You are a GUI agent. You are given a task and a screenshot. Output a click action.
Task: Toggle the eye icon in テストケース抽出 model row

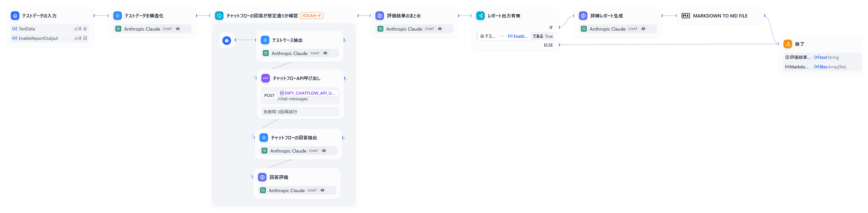point(326,53)
